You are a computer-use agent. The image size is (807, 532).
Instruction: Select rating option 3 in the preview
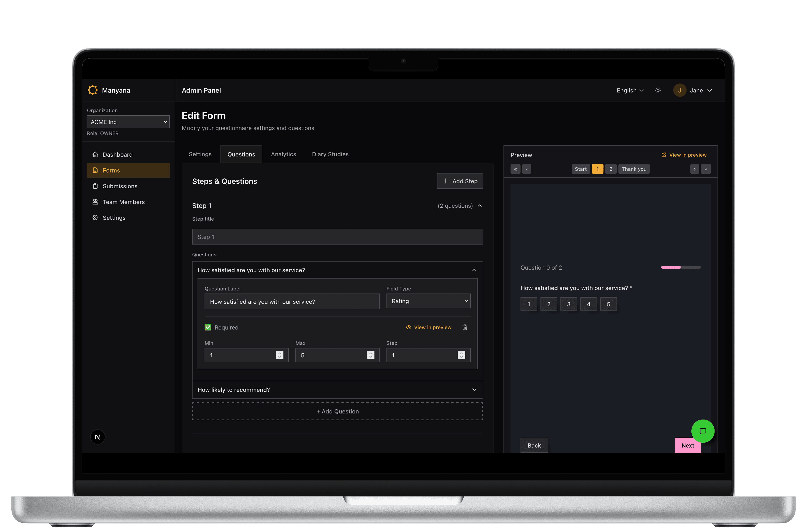pyautogui.click(x=568, y=304)
